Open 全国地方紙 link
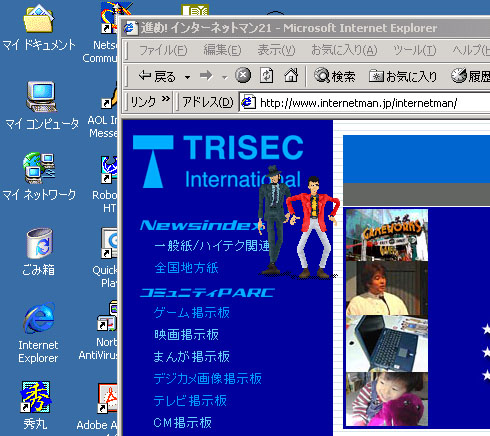The height and width of the screenshot is (436, 490). (x=186, y=268)
